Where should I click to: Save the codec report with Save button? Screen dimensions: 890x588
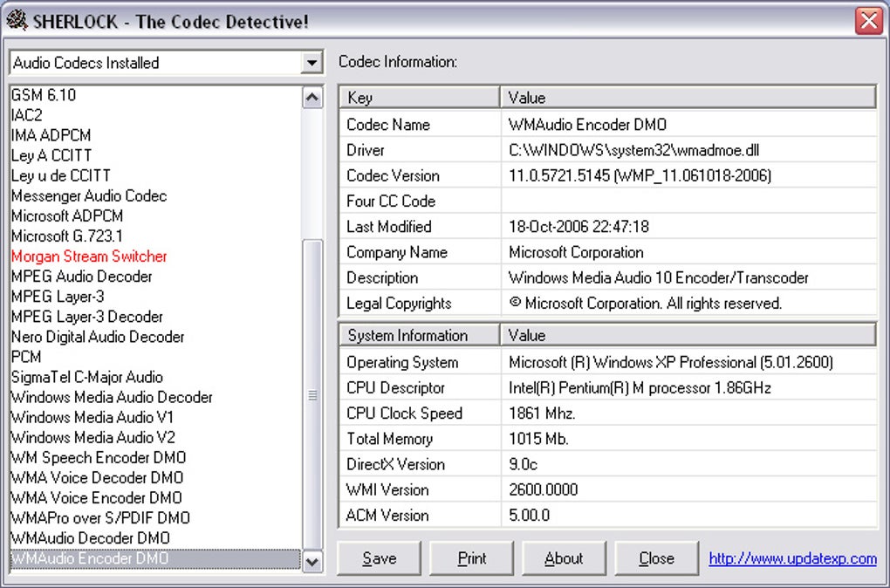(380, 558)
